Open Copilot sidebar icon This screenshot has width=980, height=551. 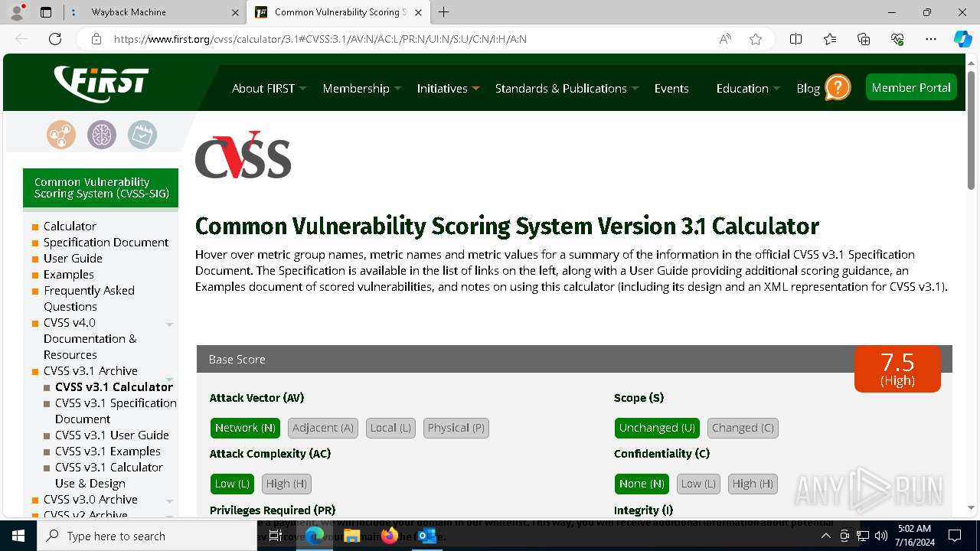click(962, 39)
